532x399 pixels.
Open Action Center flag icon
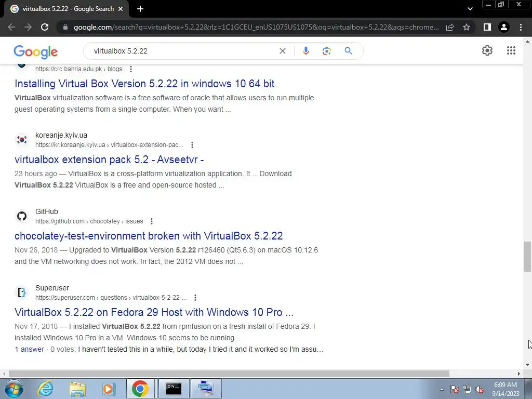click(x=455, y=390)
